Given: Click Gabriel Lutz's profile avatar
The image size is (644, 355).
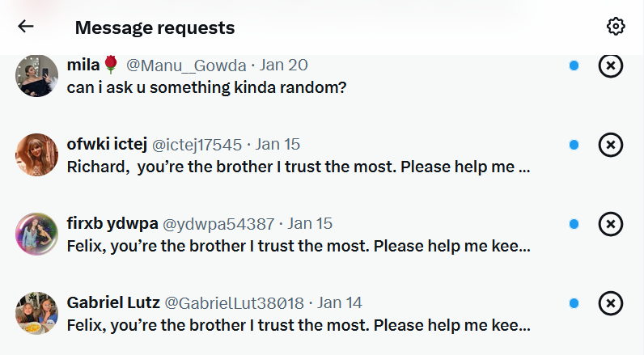Looking at the screenshot, I should click(37, 313).
